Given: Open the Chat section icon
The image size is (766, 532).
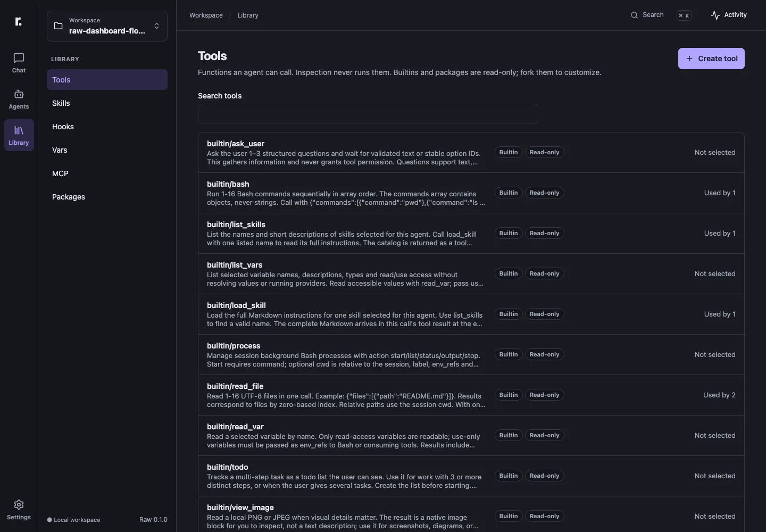Looking at the screenshot, I should [19, 57].
